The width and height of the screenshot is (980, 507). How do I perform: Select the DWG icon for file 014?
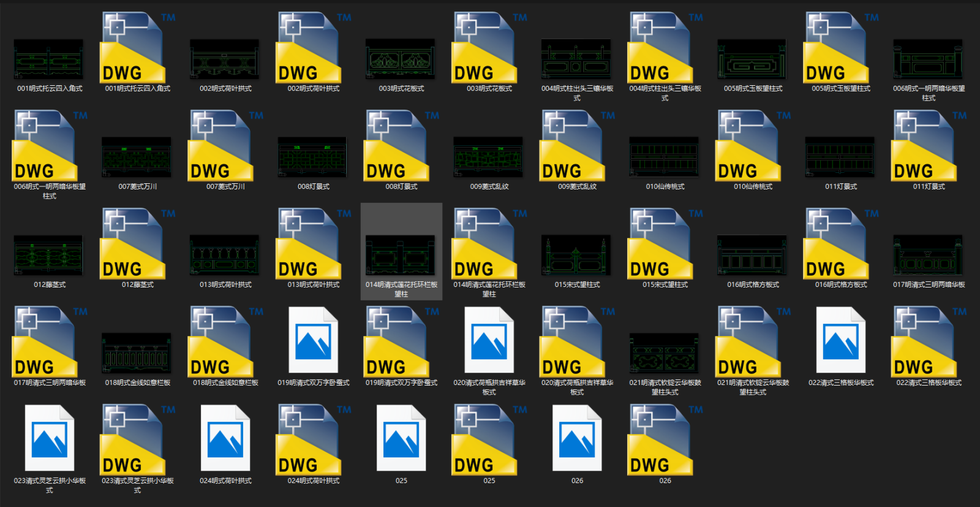pos(485,243)
